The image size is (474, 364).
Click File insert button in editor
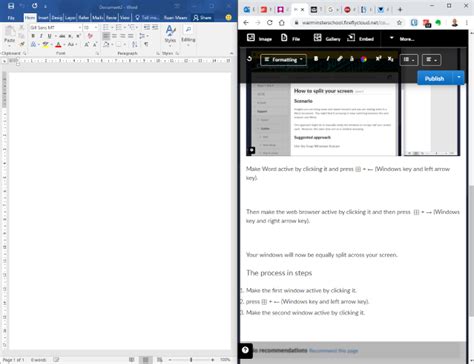pyautogui.click(x=290, y=38)
